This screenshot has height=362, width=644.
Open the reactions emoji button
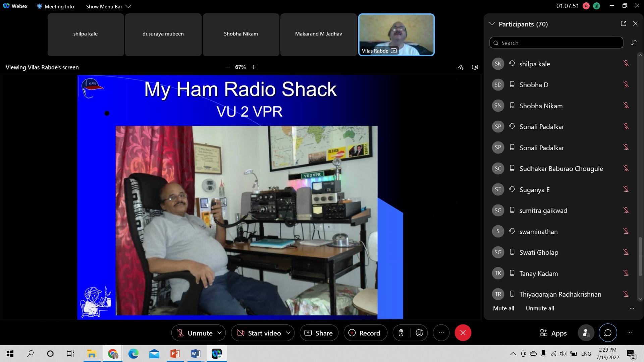(419, 333)
